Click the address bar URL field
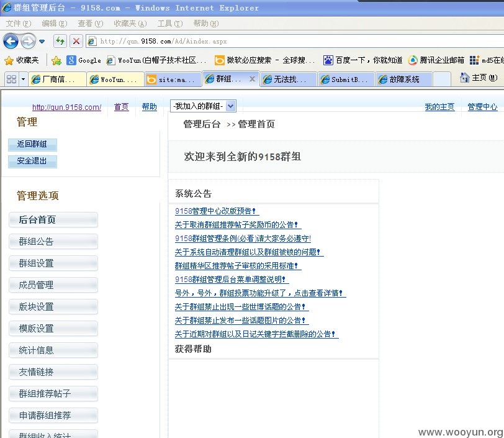Screen dimensions: 504x438 tap(295, 41)
